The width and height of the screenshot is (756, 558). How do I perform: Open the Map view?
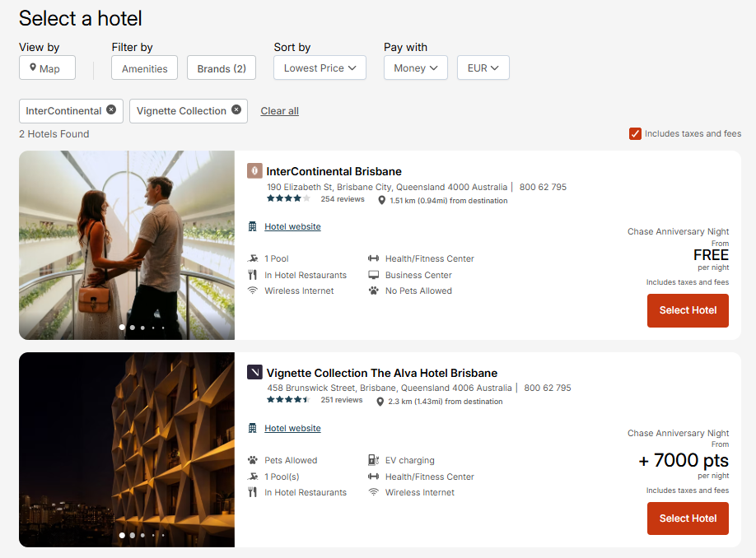pos(47,68)
